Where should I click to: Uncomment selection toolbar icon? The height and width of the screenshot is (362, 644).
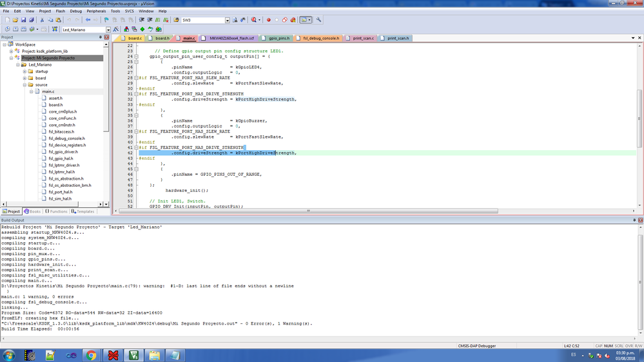coord(166,20)
